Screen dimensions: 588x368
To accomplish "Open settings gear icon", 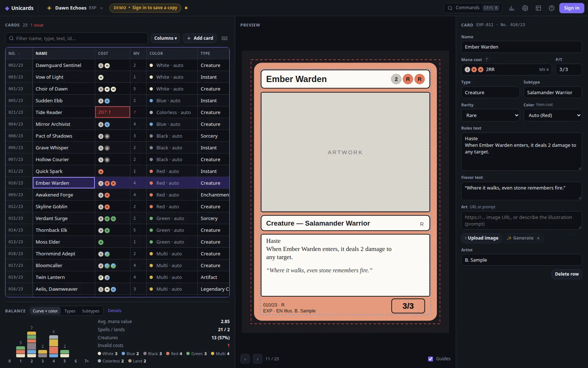I will pos(525,8).
